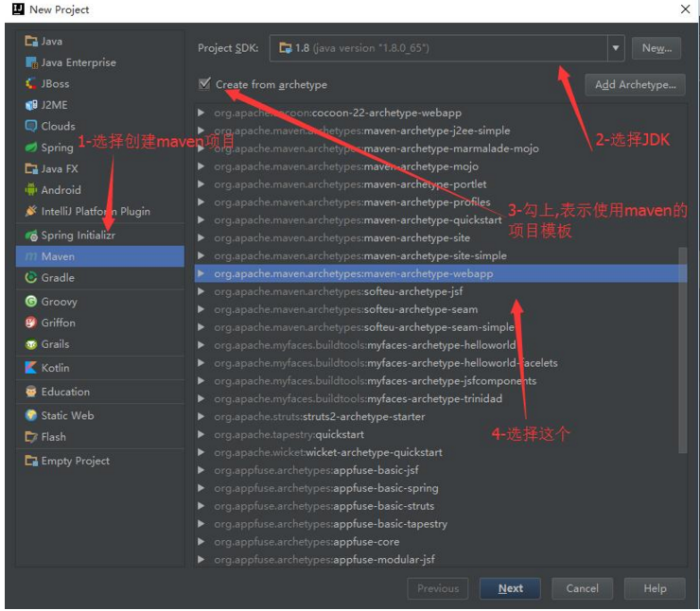Click the Android robot icon
This screenshot has height=611, width=700.
tap(31, 190)
